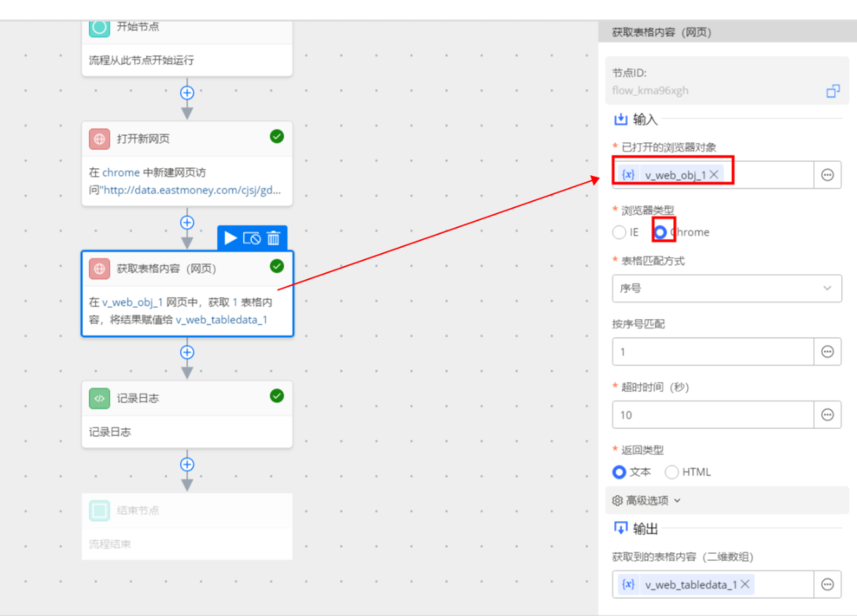The image size is (857, 616).
Task: Open the table match method dropdown
Action: [x=726, y=288]
